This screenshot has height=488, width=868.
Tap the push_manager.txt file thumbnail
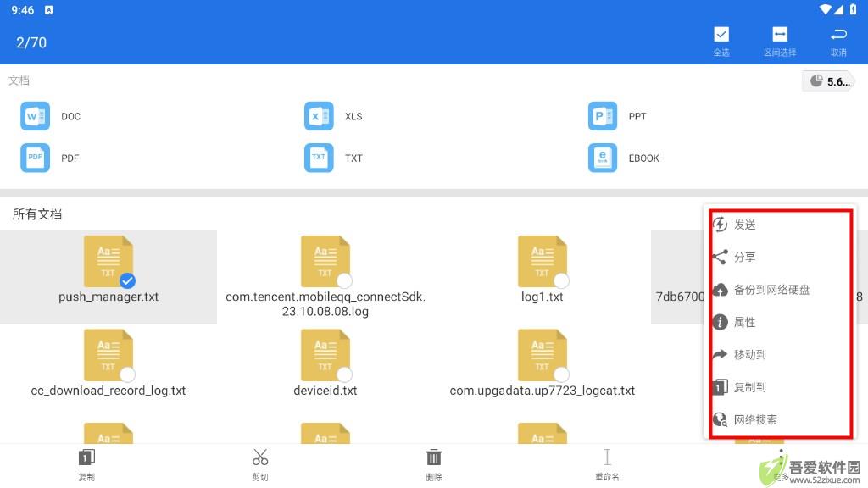[108, 261]
